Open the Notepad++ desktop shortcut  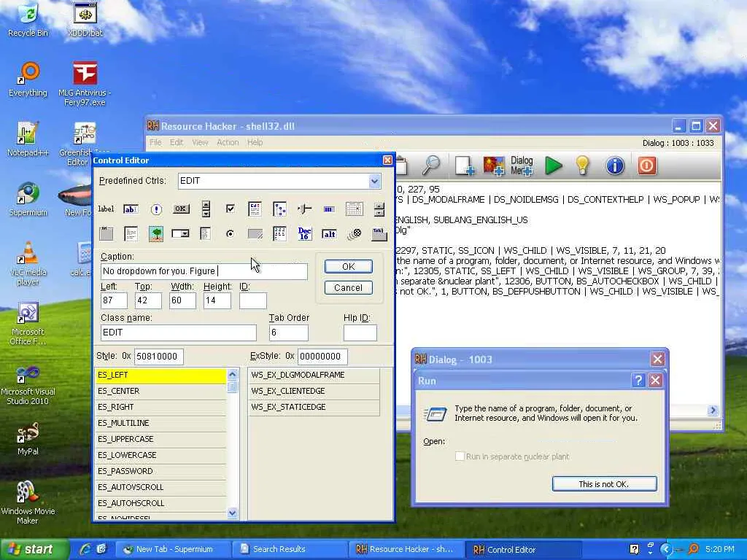click(x=28, y=139)
